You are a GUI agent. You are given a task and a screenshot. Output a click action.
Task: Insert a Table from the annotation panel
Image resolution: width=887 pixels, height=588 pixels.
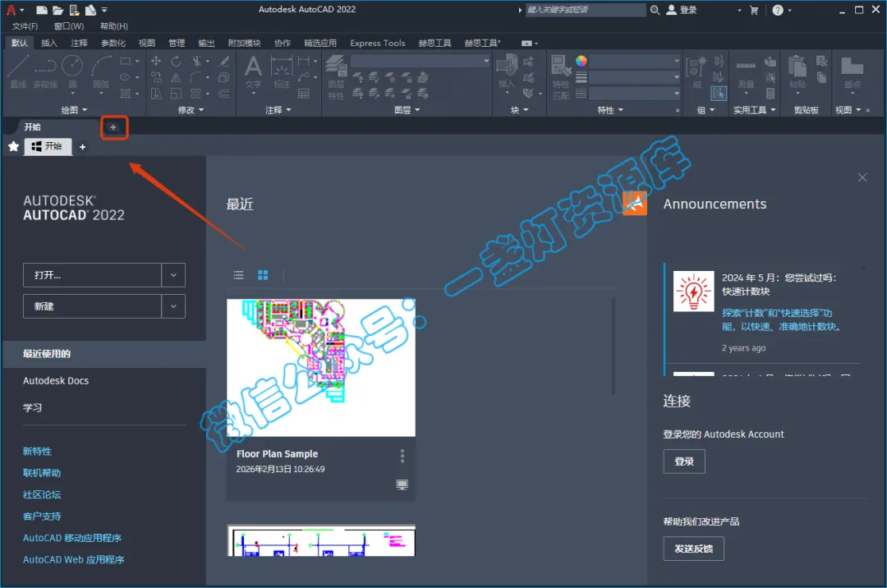tap(304, 94)
